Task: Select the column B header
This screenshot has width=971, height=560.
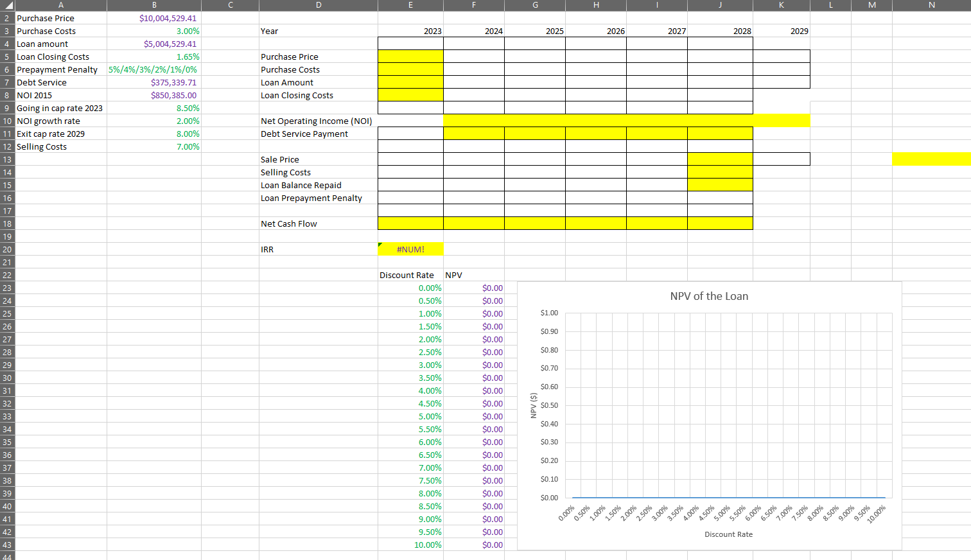Action: 154,5
